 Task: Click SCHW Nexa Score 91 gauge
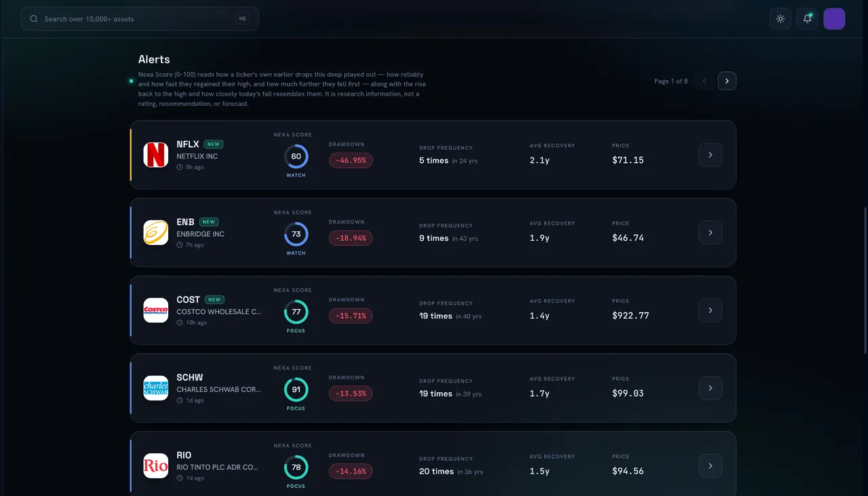296,389
